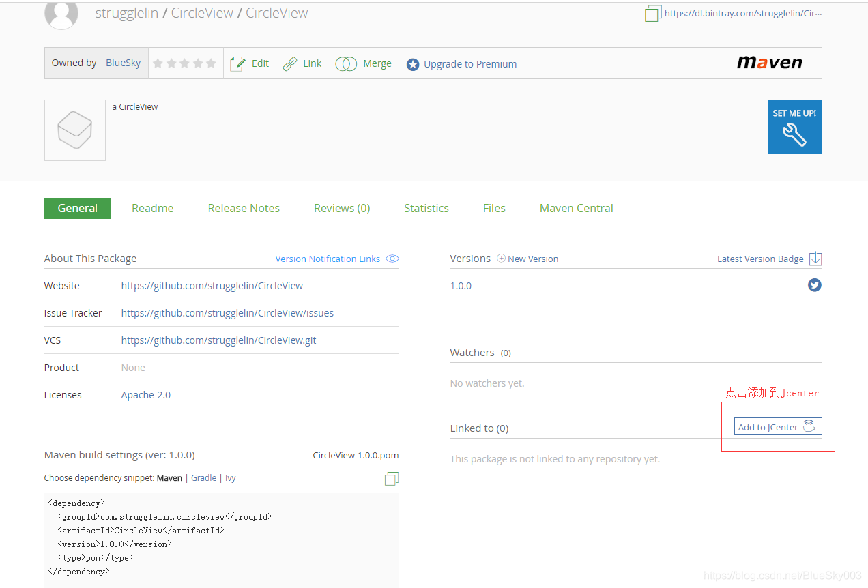Switch to the Files tab
Viewport: 868px width, 588px height.
click(494, 208)
